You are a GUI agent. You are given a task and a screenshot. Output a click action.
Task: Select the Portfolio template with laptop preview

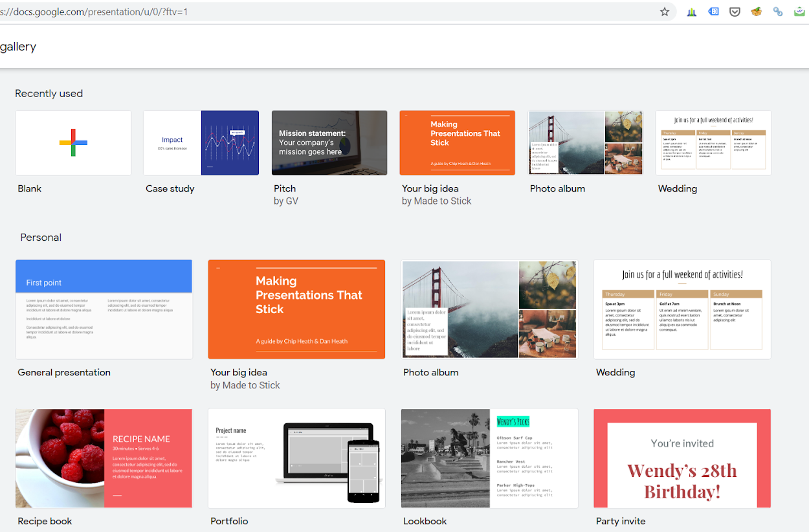(x=296, y=458)
